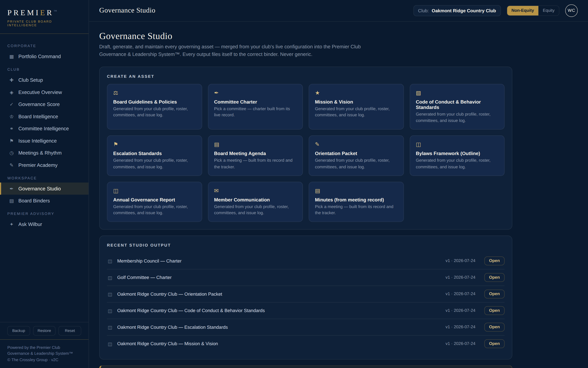Click the Ask Wilbur sparkle icon
588x368 pixels.
click(12, 224)
